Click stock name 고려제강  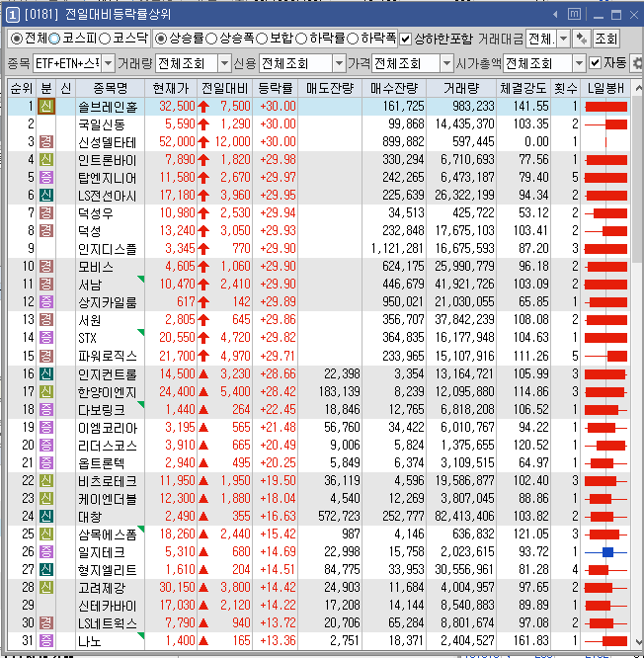pos(102,588)
